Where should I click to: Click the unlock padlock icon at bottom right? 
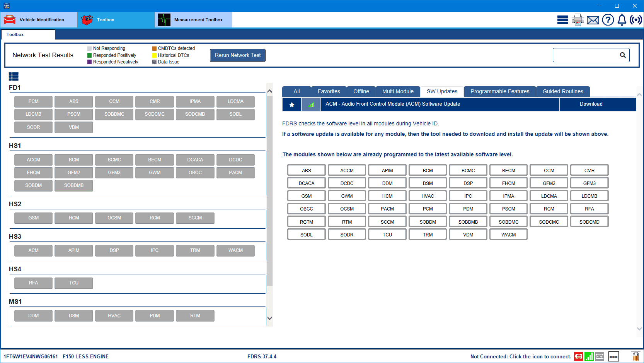click(635, 356)
